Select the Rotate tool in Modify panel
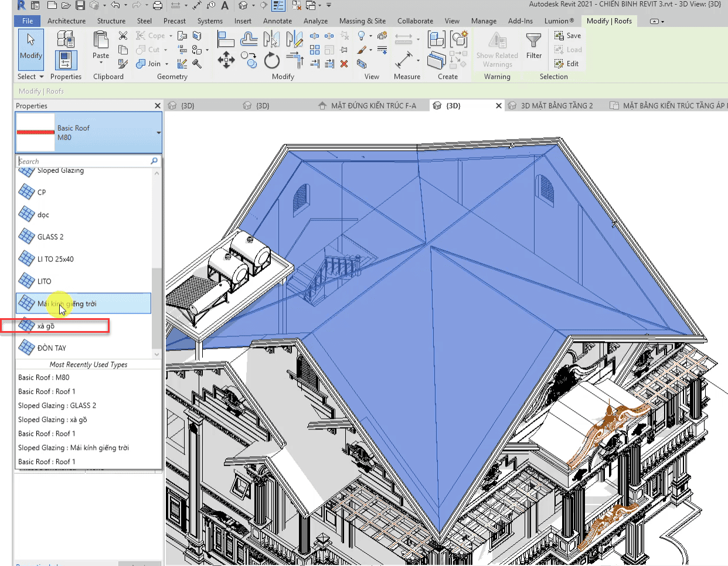 (x=271, y=60)
